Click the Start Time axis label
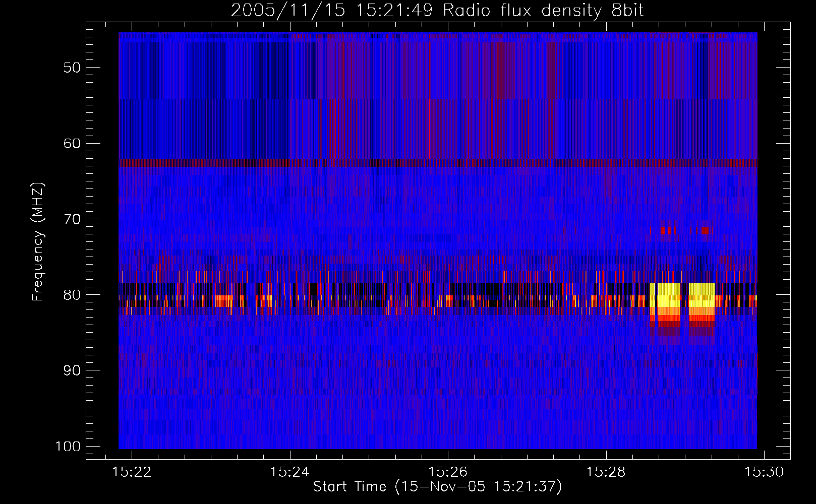Screen dimensions: 816x504 pyautogui.click(x=437, y=487)
